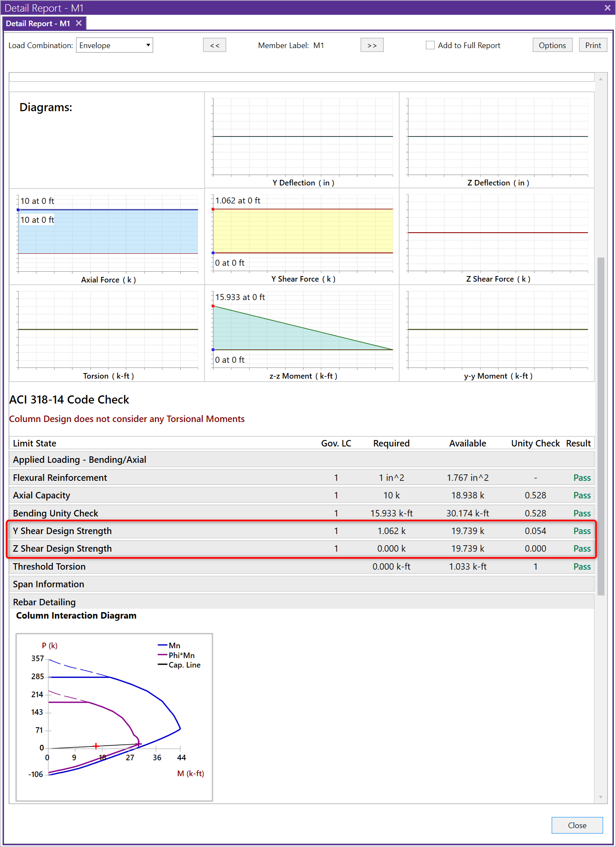This screenshot has height=847, width=616.
Task: Open the Load Combination dropdown
Action: 115,45
